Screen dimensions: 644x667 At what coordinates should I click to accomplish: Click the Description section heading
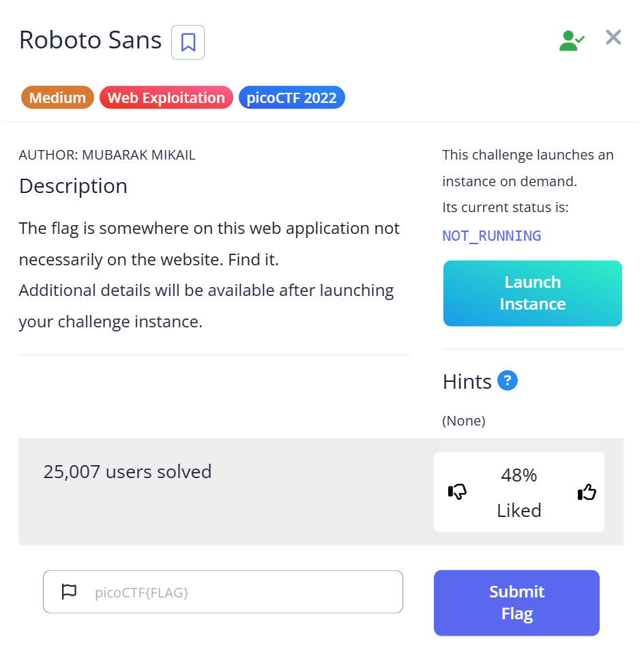click(73, 186)
